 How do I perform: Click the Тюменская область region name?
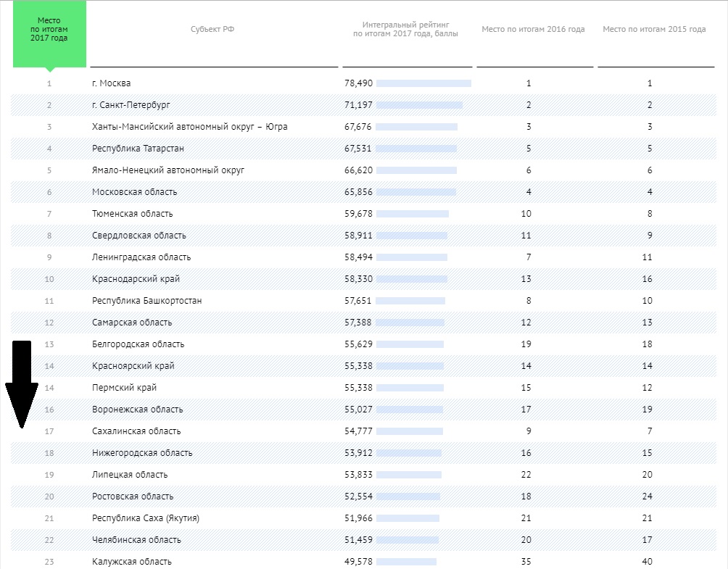click(132, 214)
